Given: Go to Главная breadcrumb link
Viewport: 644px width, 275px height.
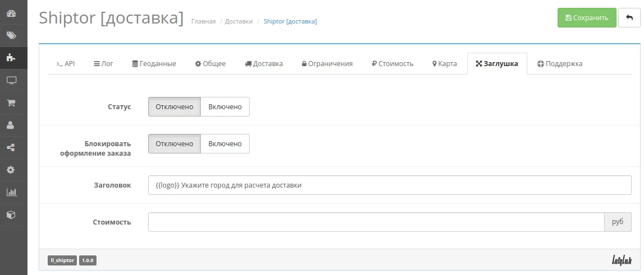Looking at the screenshot, I should click(203, 21).
